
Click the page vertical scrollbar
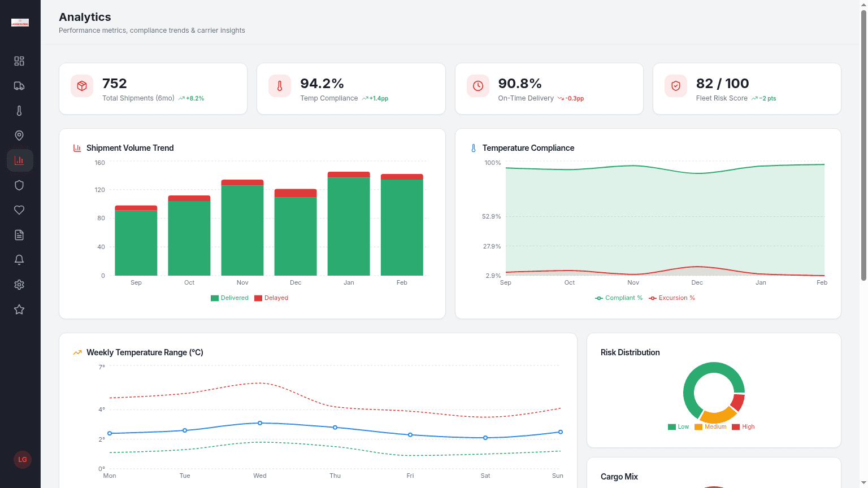coord(863,144)
